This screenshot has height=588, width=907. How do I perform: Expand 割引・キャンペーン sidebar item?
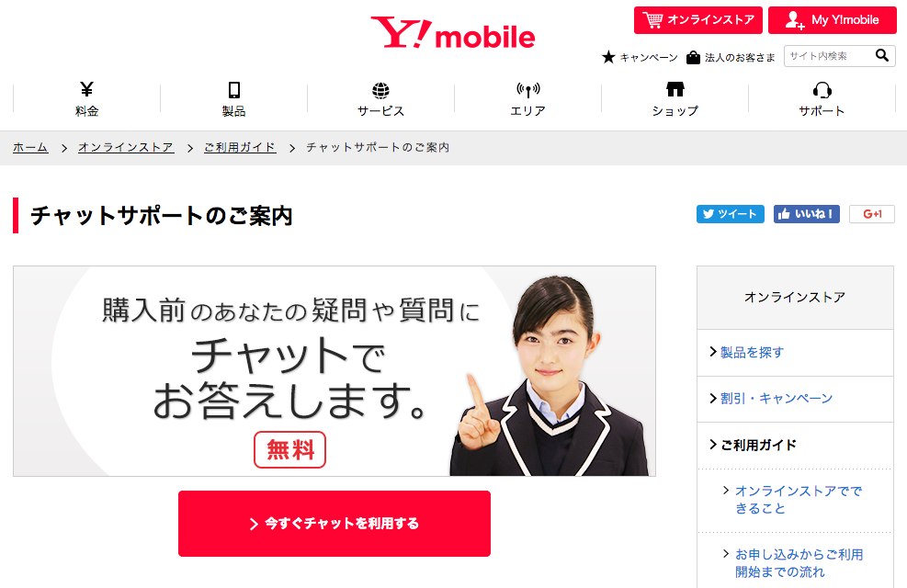click(796, 399)
